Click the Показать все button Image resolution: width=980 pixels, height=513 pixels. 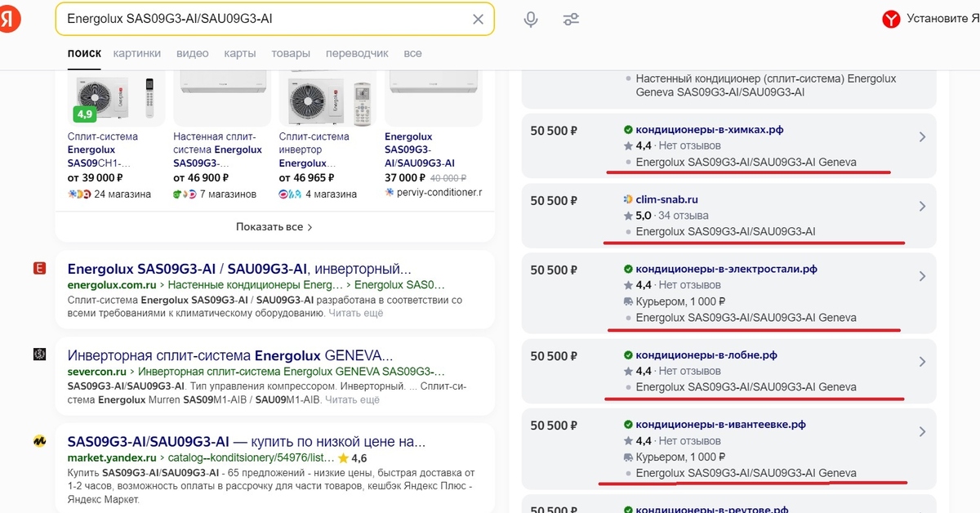274,226
